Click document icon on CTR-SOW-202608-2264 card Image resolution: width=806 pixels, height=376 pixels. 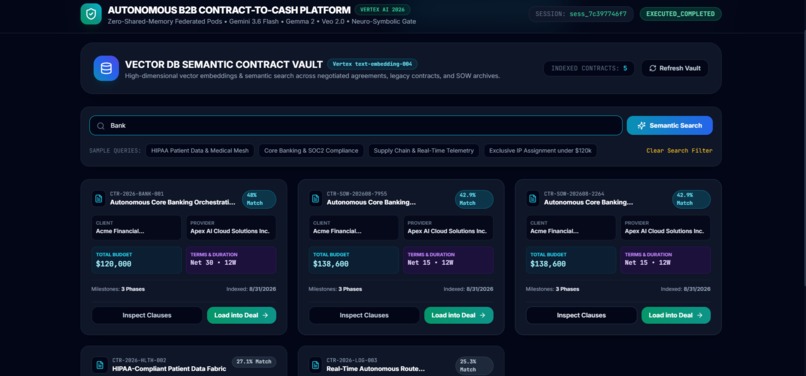coord(533,199)
